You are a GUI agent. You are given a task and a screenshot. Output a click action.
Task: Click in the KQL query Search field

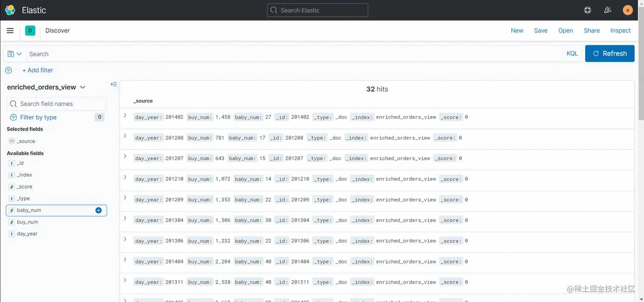(294, 54)
